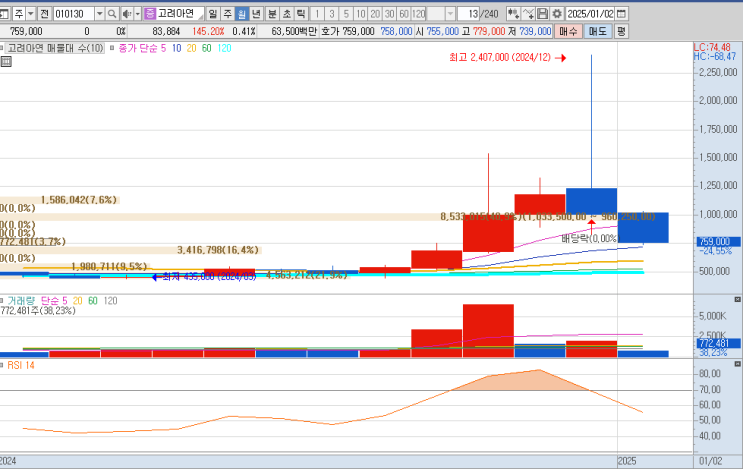Expand the stock code 010130 dropdown arrow
This screenshot has width=743, height=469.
click(98, 14)
